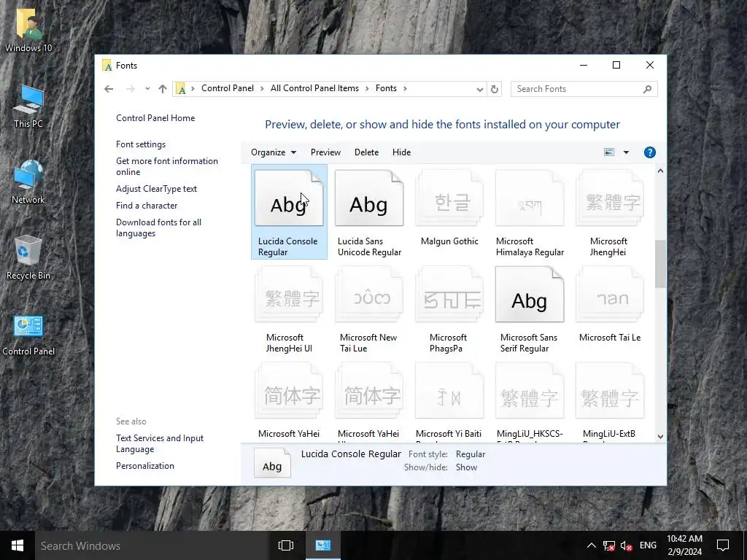Image resolution: width=747 pixels, height=560 pixels.
Task: Click the Control Panel taskbar button
Action: [x=323, y=545]
